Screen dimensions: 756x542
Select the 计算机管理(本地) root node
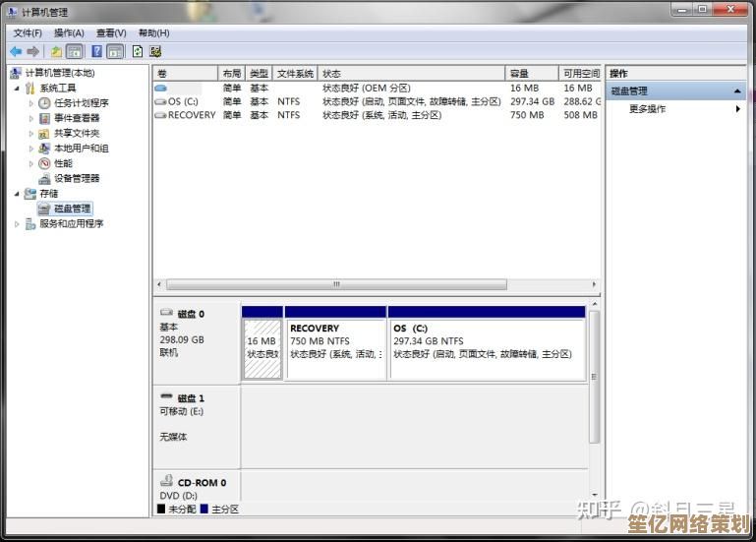(x=60, y=73)
